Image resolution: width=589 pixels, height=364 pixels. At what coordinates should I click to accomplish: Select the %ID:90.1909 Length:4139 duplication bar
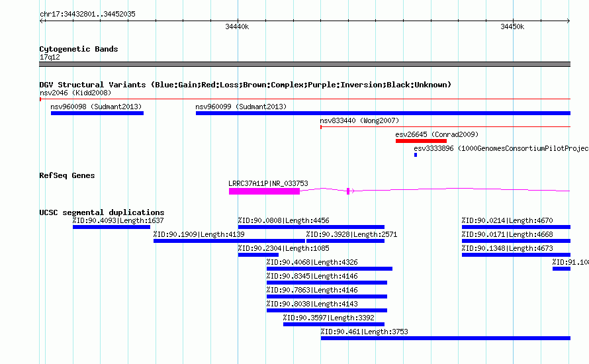(x=229, y=241)
